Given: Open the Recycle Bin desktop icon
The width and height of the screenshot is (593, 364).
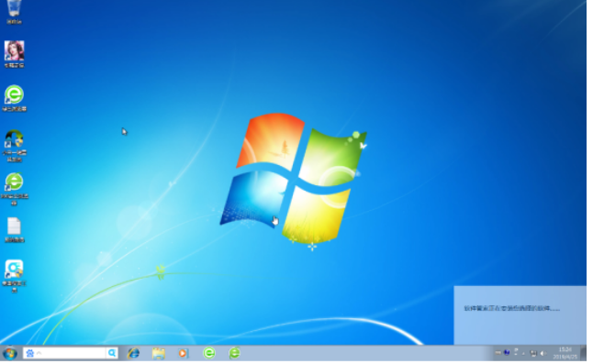Looking at the screenshot, I should coord(14,11).
